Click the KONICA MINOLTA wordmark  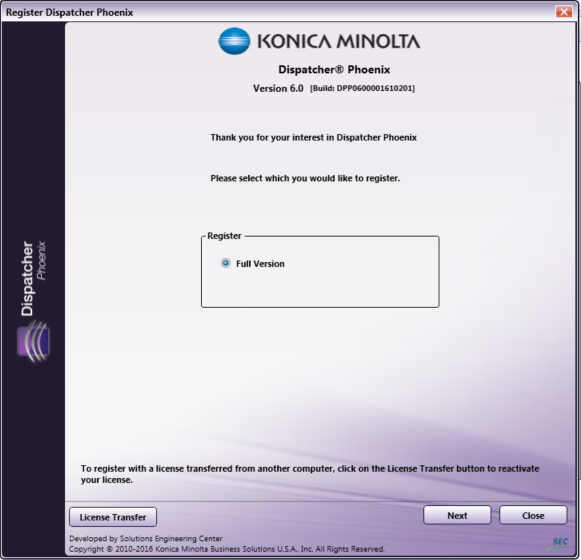(339, 41)
